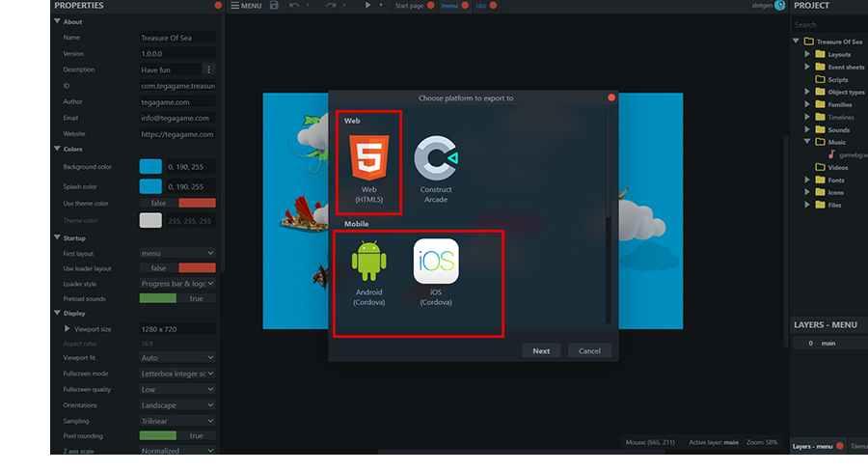Open the main MENU
This screenshot has height=472, width=868.
click(246, 6)
